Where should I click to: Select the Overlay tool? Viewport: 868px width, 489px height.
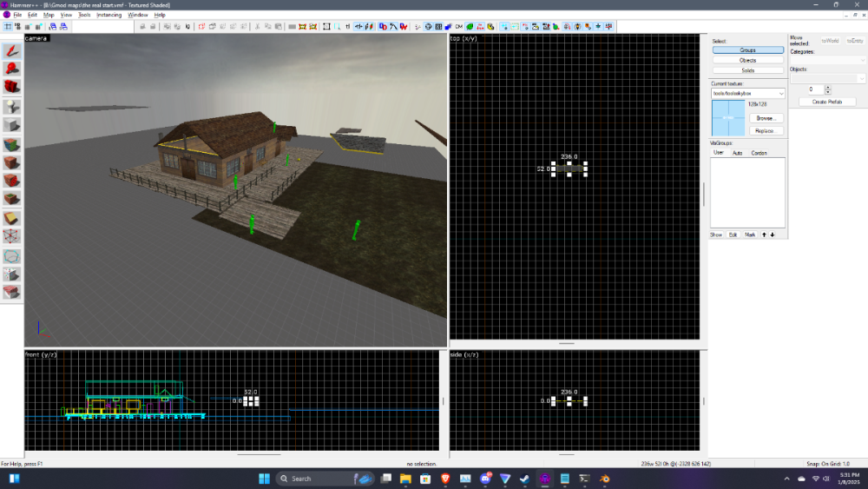[x=11, y=198]
